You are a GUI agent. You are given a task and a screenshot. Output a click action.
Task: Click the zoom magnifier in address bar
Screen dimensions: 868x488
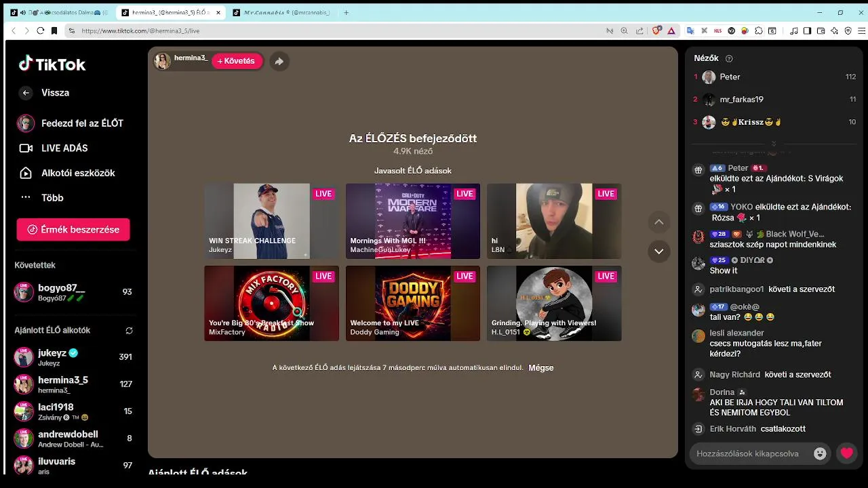[624, 30]
